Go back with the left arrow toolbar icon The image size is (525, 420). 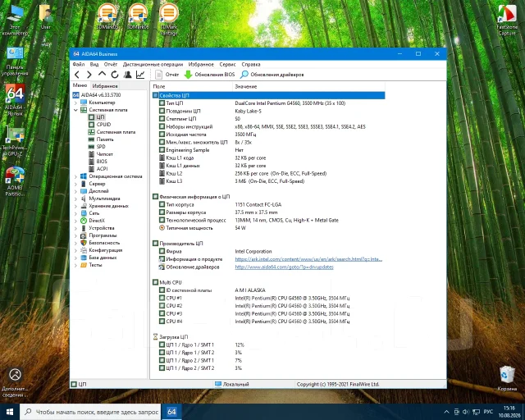point(77,75)
